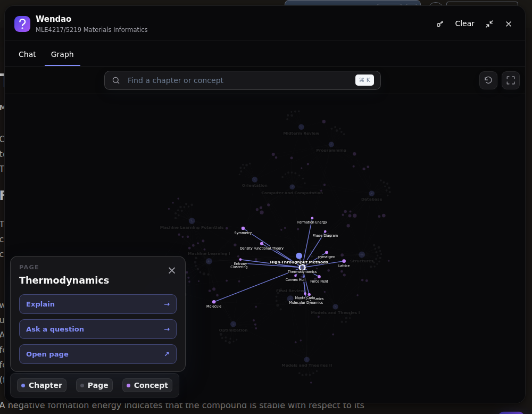
Task: Select the Models and Theories I node
Action: [335, 307]
